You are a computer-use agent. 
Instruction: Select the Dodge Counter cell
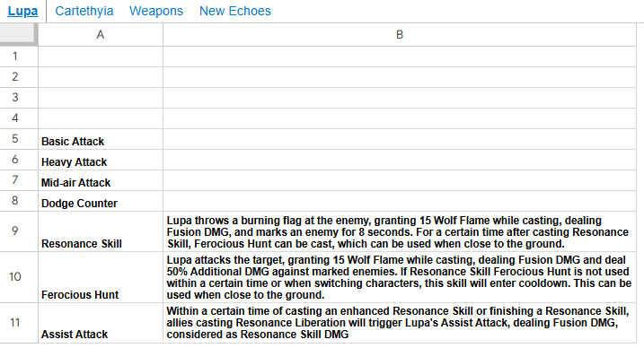tap(101, 201)
